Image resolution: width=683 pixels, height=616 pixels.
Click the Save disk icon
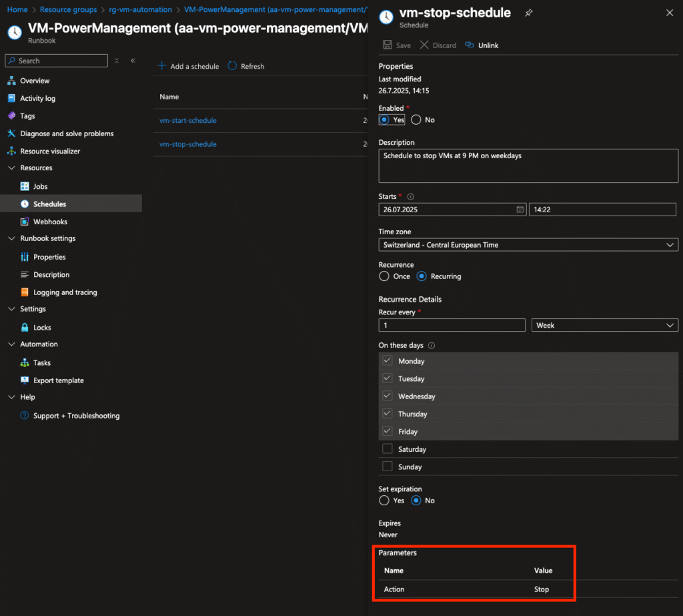(388, 45)
